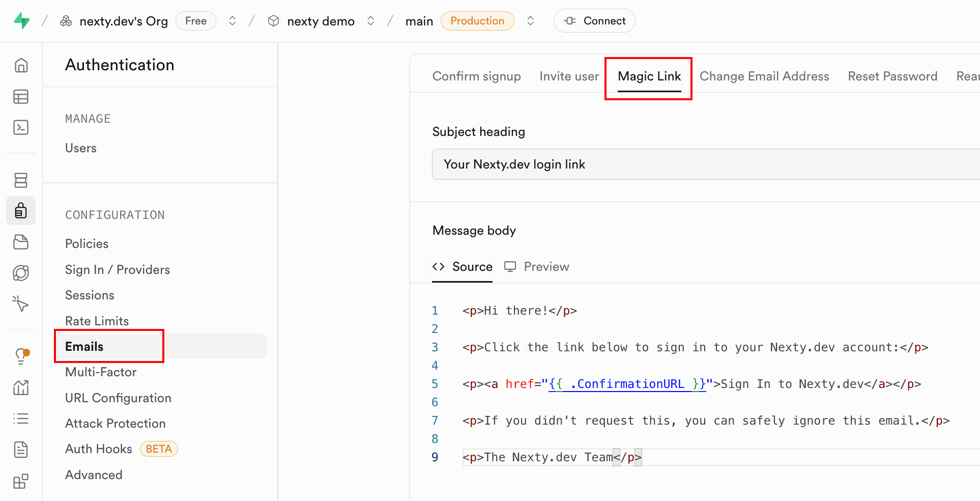Viewport: 980px width, 501px height.
Task: Click the Free plan badge
Action: pyautogui.click(x=196, y=21)
